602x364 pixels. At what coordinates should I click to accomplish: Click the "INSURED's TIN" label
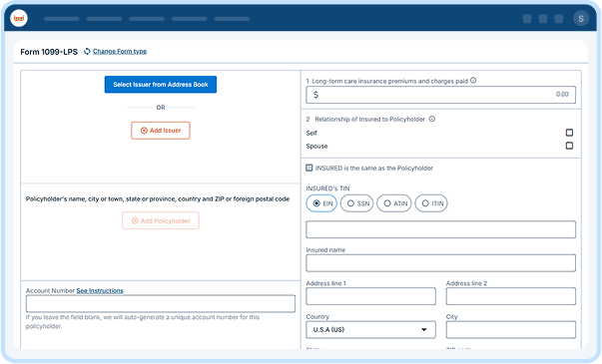pos(327,188)
